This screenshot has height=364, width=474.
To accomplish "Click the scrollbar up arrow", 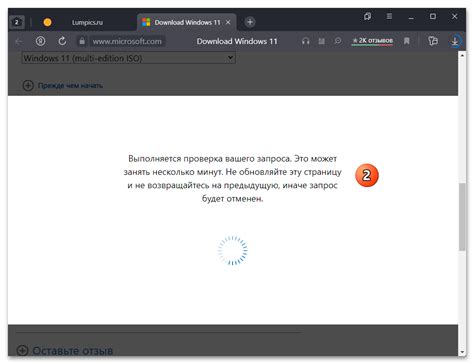I will [x=462, y=55].
